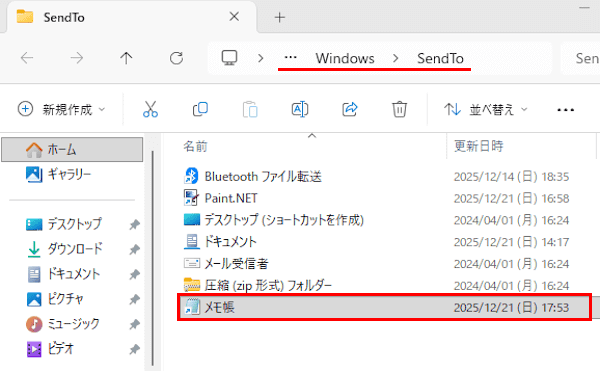Click date 2025/12/21 (日) 16:58
The image size is (600, 371).
pyautogui.click(x=511, y=199)
